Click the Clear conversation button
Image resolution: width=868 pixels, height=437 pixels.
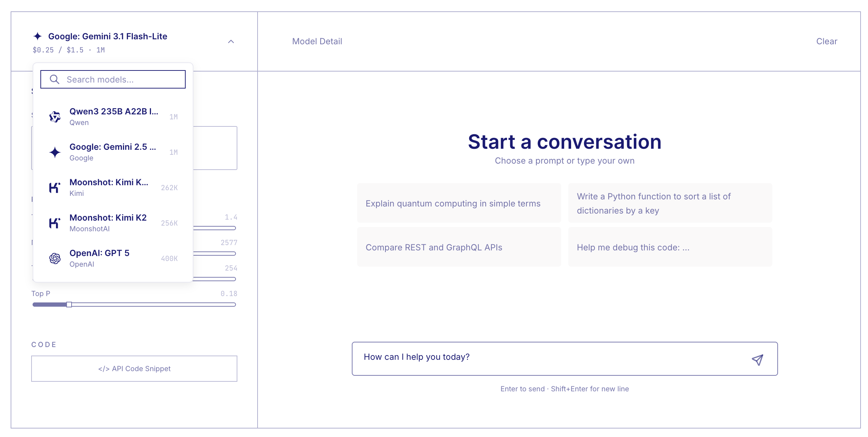[x=827, y=41]
